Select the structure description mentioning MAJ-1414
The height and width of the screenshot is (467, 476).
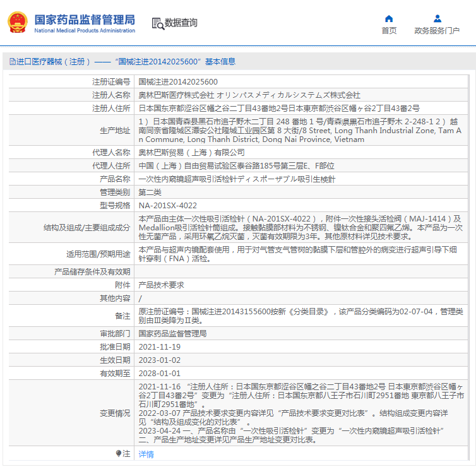coord(300,228)
